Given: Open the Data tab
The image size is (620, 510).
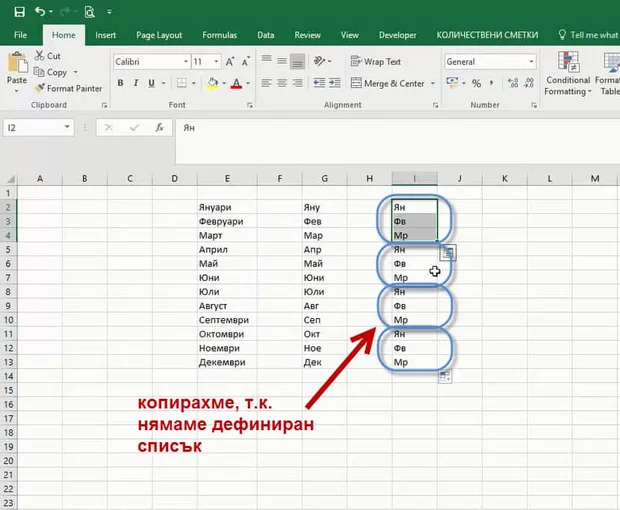Looking at the screenshot, I should [266, 35].
